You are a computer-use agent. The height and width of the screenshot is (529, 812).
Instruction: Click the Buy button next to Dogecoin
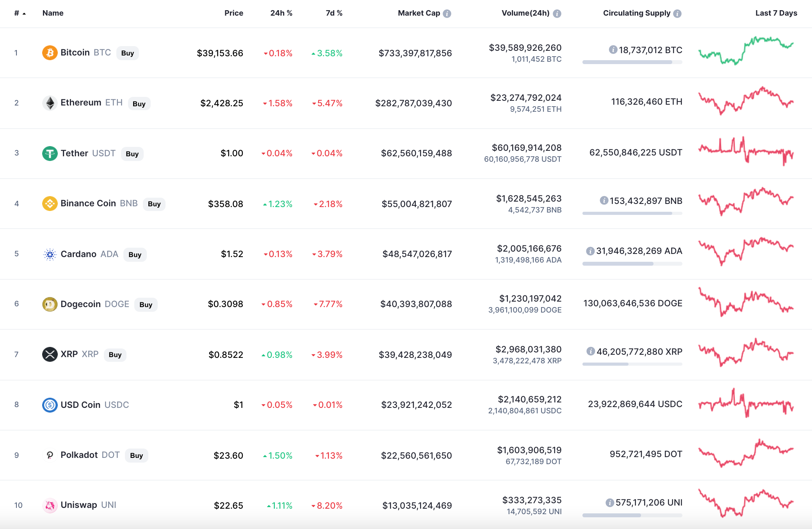pyautogui.click(x=146, y=305)
